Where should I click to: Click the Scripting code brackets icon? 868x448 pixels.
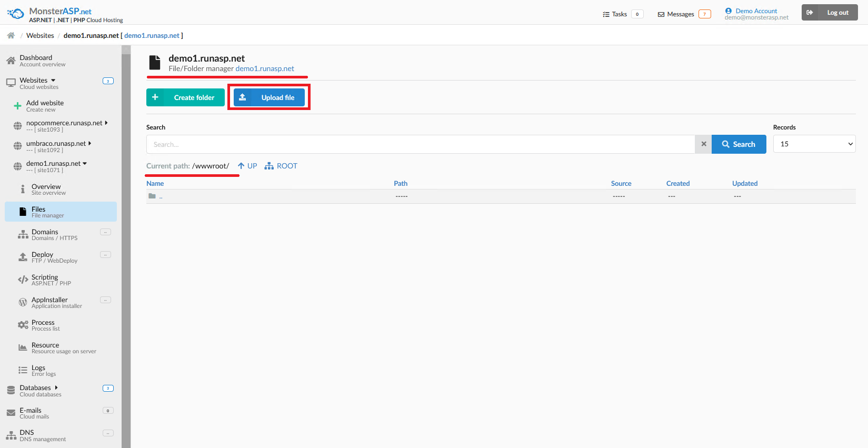[23, 280]
